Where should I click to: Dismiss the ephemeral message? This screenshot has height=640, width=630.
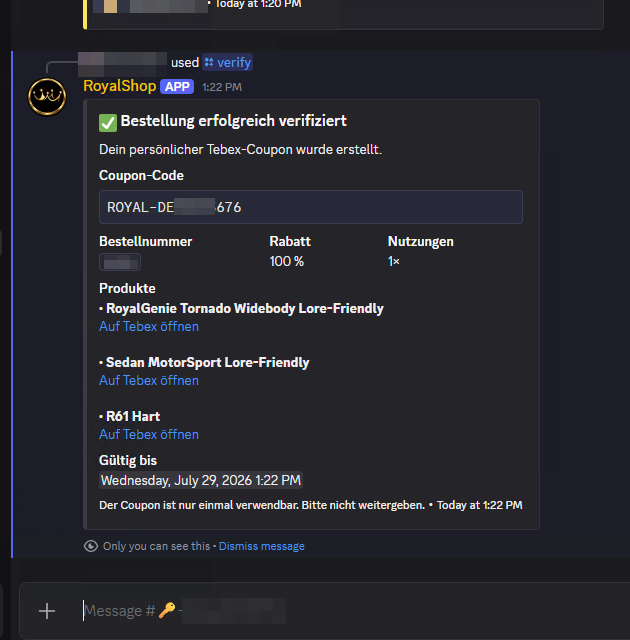pos(262,546)
